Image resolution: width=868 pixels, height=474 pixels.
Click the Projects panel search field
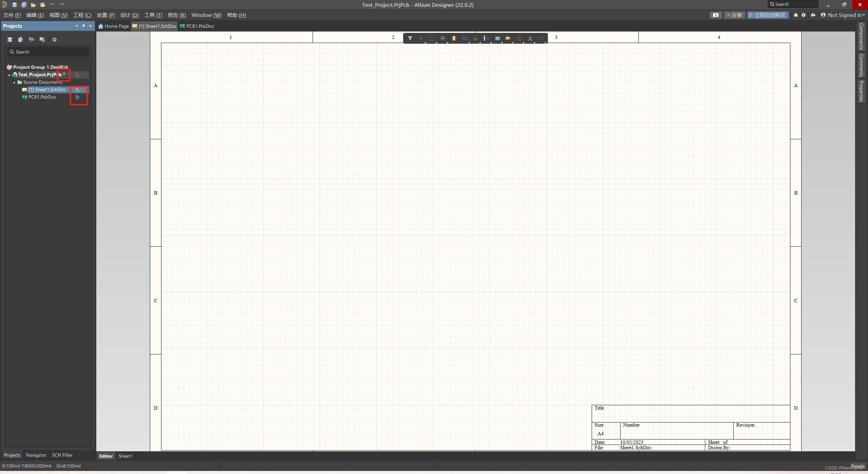(48, 52)
